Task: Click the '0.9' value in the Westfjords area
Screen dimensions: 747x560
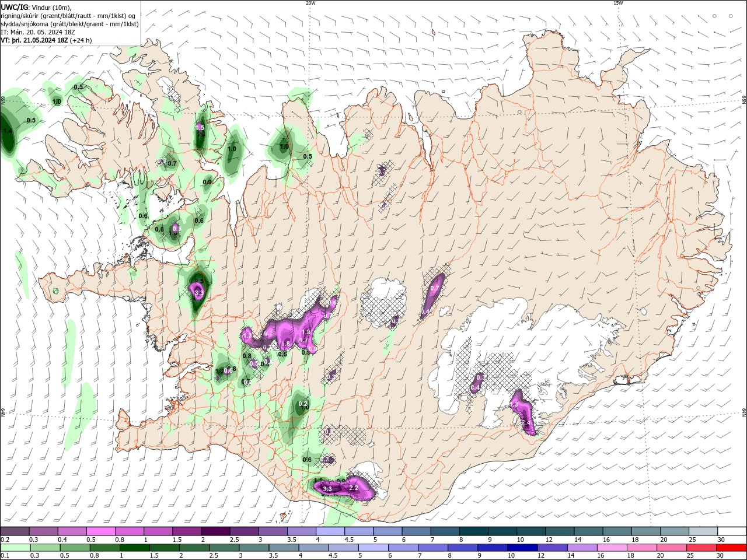Action: coord(207,182)
